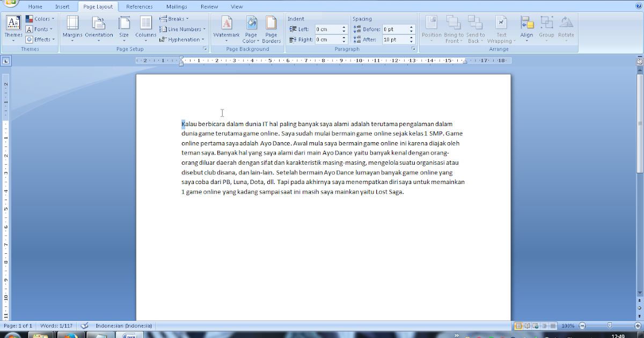Open the Watermark gallery
Screen dimensions: 644x338
pyautogui.click(x=226, y=29)
